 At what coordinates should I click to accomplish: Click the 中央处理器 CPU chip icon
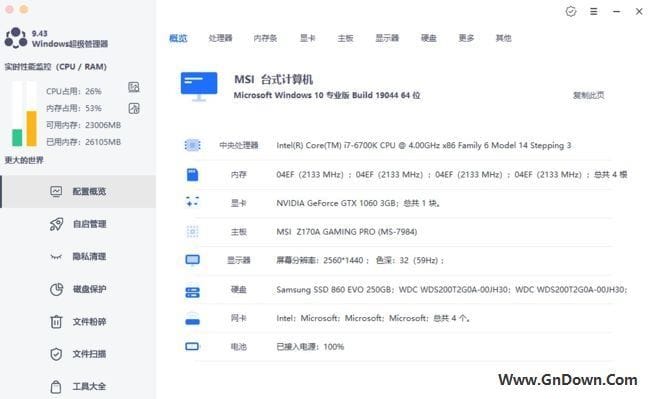pyautogui.click(x=192, y=145)
